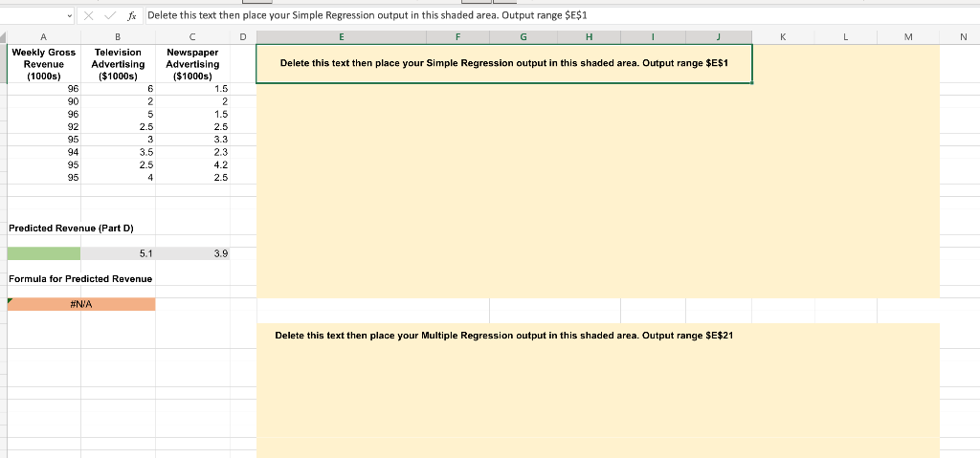The image size is (980, 458).
Task: Click the 'Formula for Predicted Revenue' label
Action: click(80, 278)
